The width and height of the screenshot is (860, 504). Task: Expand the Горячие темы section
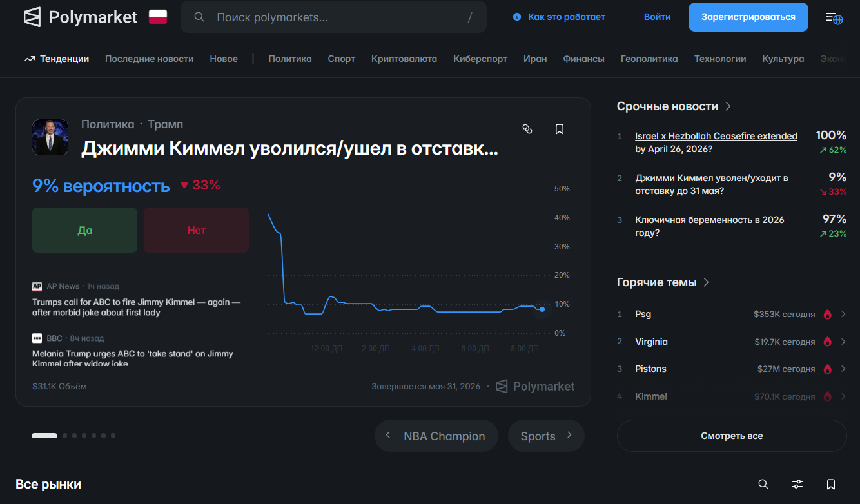[707, 282]
